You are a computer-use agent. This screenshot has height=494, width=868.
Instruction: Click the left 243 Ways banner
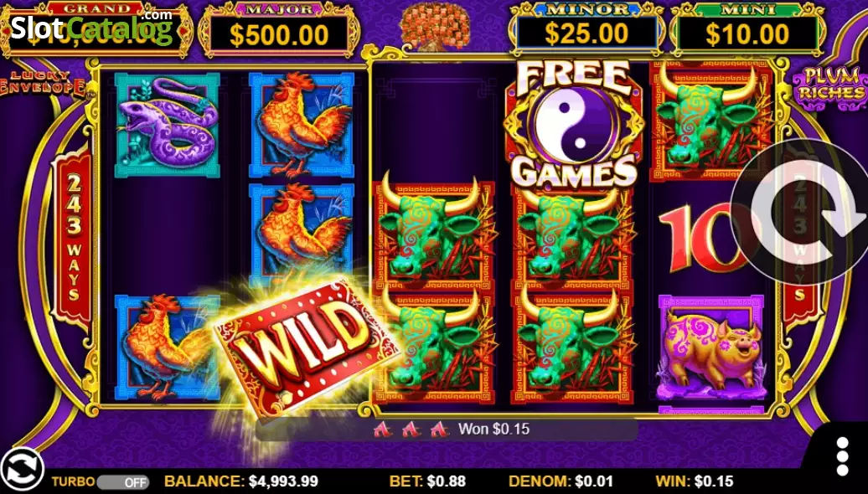(x=74, y=239)
